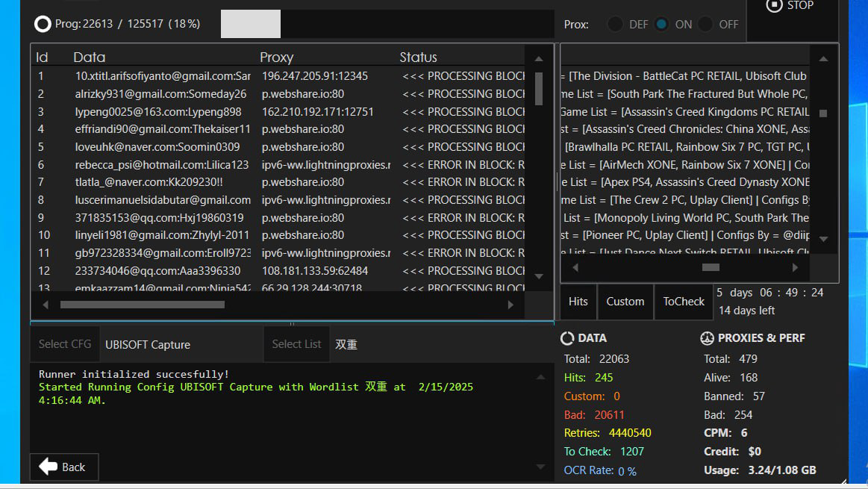Click right arrow of hits panel horizontal scrollbar
The height and width of the screenshot is (489, 868).
pyautogui.click(x=795, y=267)
